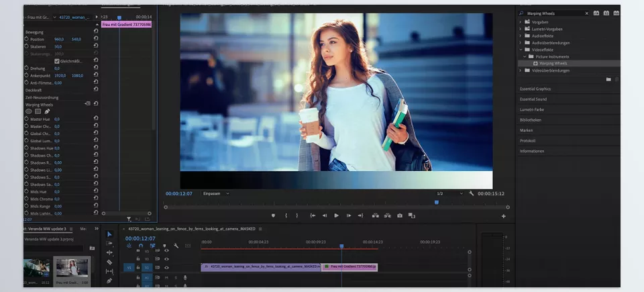Image resolution: width=644 pixels, height=292 pixels.
Task: Select Frau mit Gradient clip in timeline
Action: click(350, 267)
